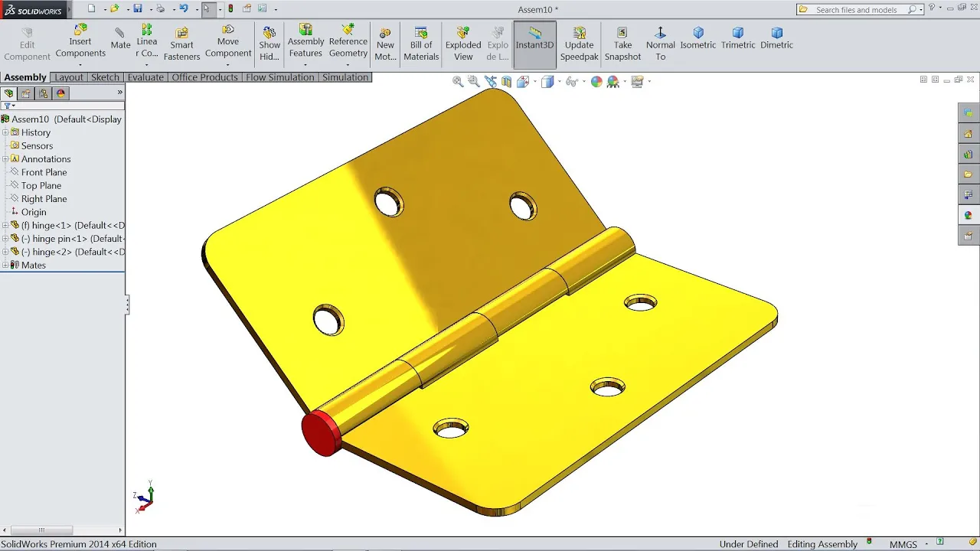Click MMGS unit system in status bar
Image resolution: width=980 pixels, height=551 pixels.
pos(903,544)
